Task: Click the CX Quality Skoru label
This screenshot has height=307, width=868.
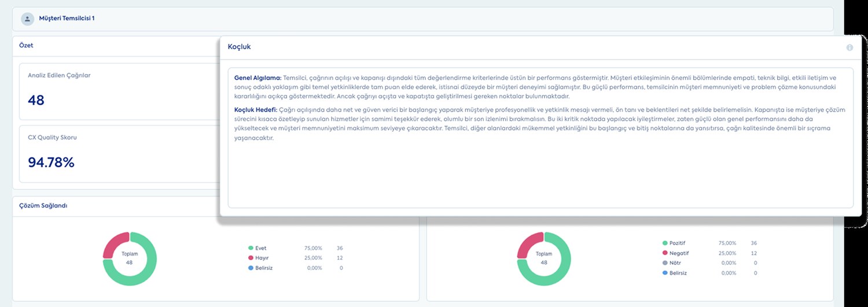Action: pyautogui.click(x=52, y=138)
